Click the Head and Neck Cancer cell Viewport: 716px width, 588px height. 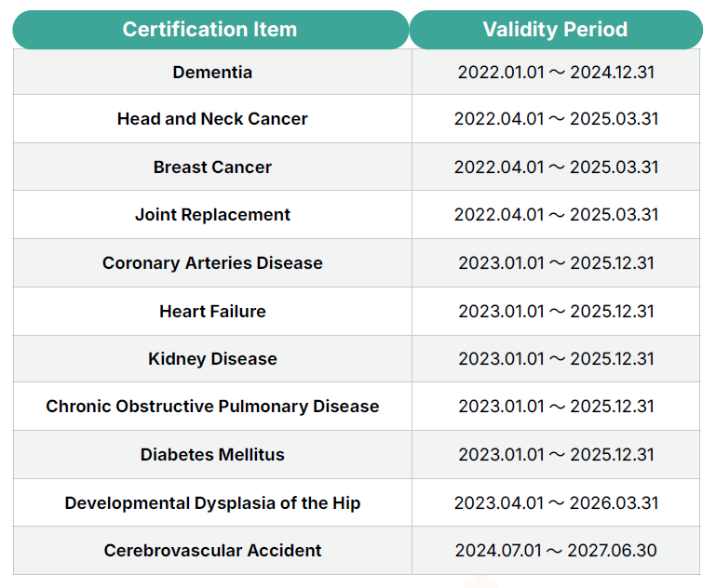coord(212,119)
